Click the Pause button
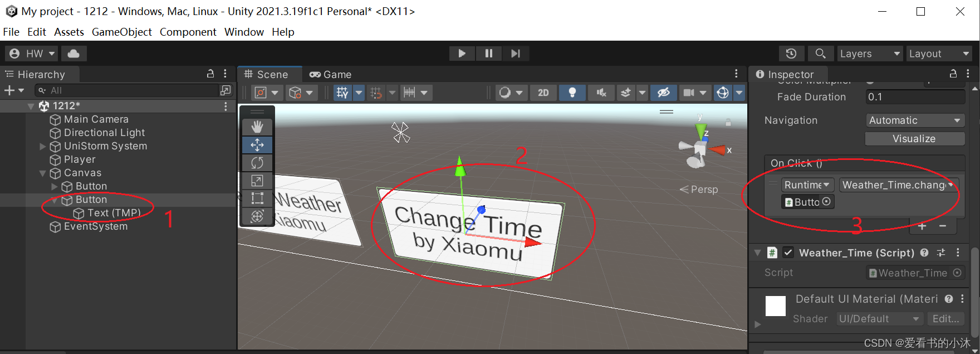 click(x=488, y=54)
